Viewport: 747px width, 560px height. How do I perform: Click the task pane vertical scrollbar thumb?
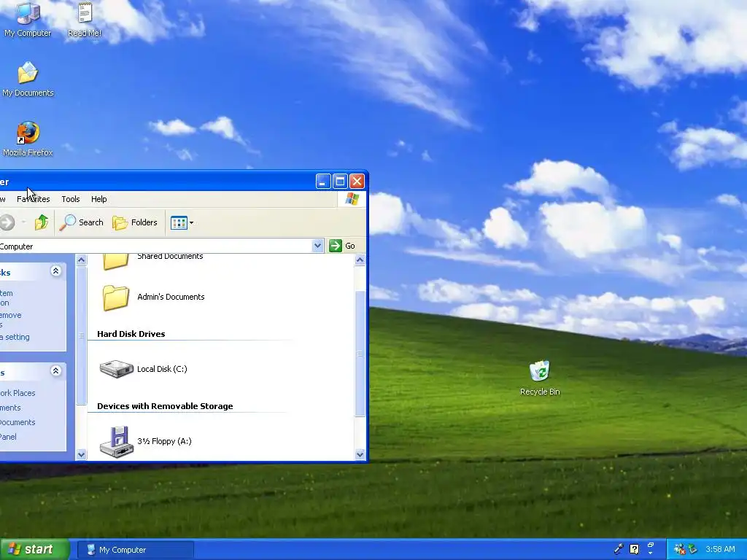click(81, 335)
